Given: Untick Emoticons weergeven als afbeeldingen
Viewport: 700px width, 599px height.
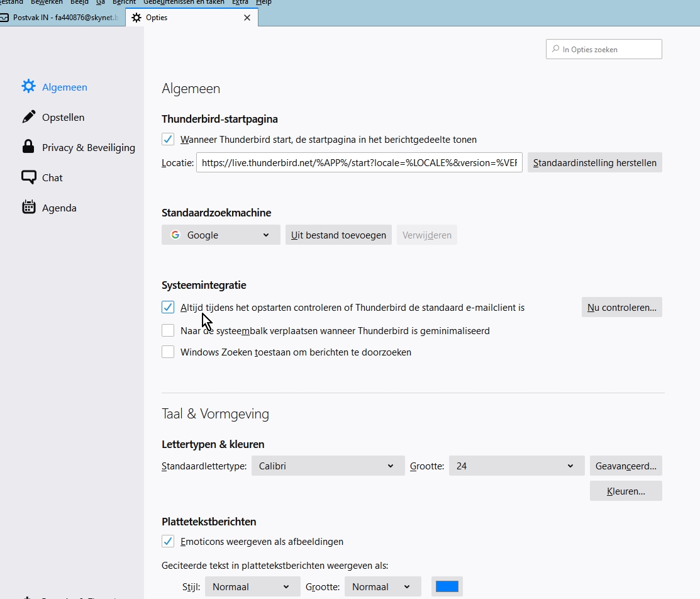Looking at the screenshot, I should 168,542.
